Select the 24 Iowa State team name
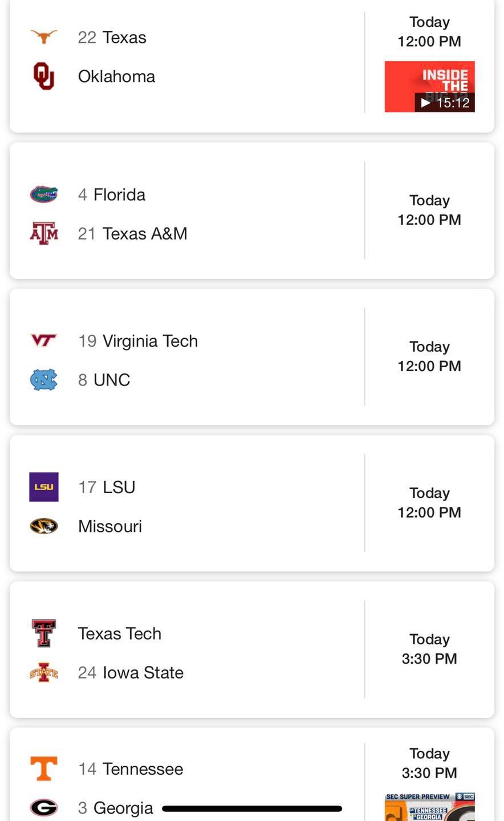The image size is (504, 821). (131, 673)
